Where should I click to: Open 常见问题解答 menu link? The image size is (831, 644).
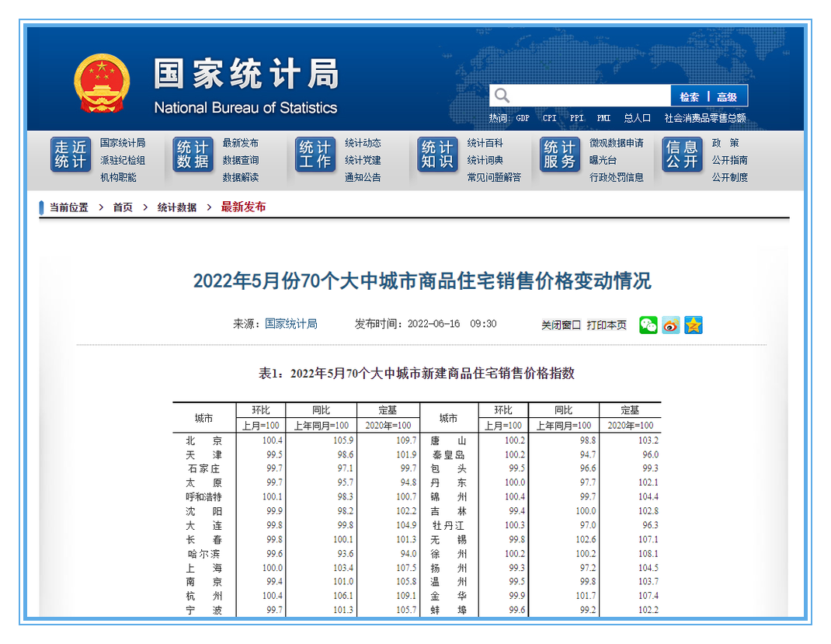(x=495, y=178)
